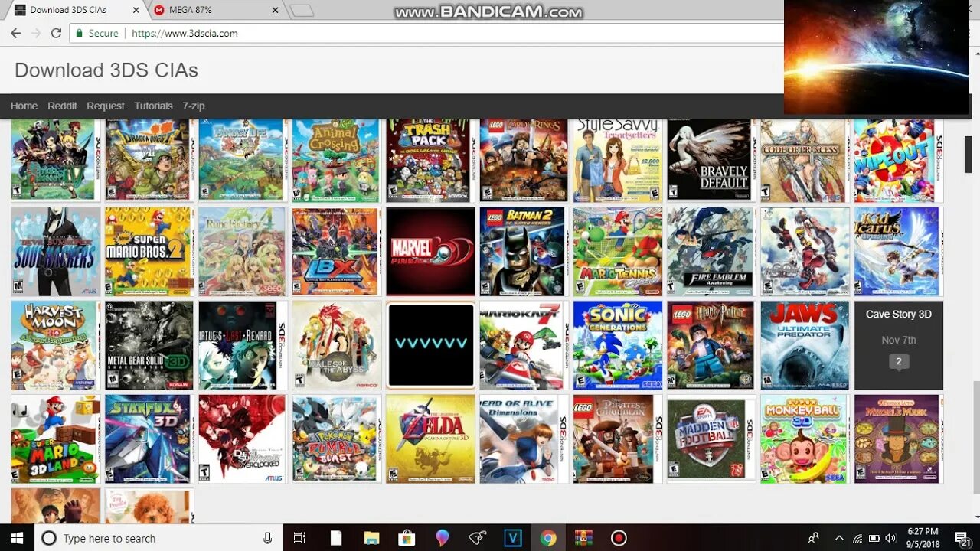Open the Jaws Ultimate Predator cover

coord(805,345)
